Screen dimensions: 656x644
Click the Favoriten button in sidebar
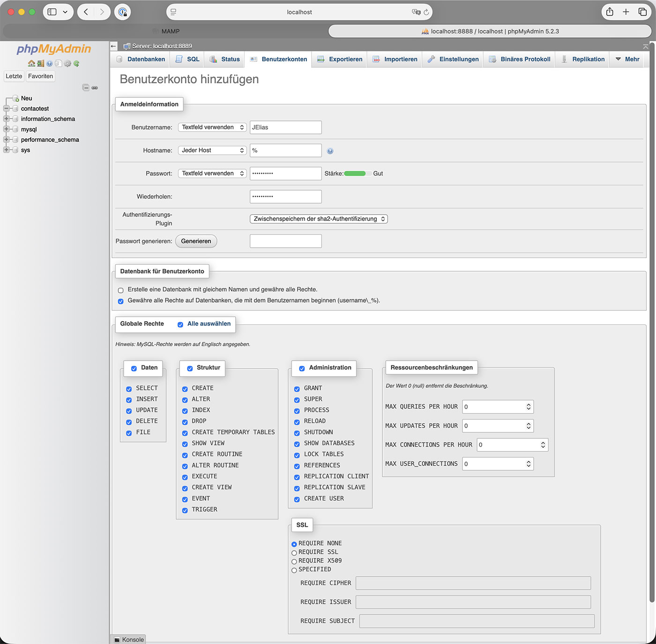point(40,76)
